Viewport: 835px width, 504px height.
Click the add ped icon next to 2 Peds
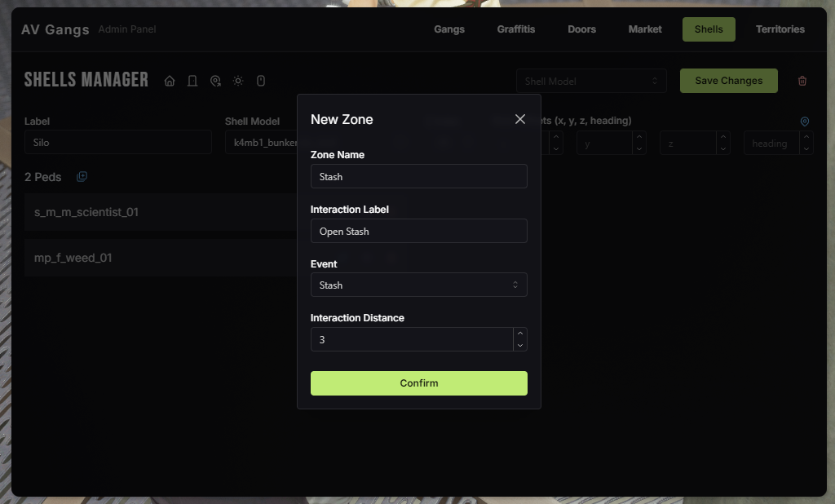click(82, 177)
